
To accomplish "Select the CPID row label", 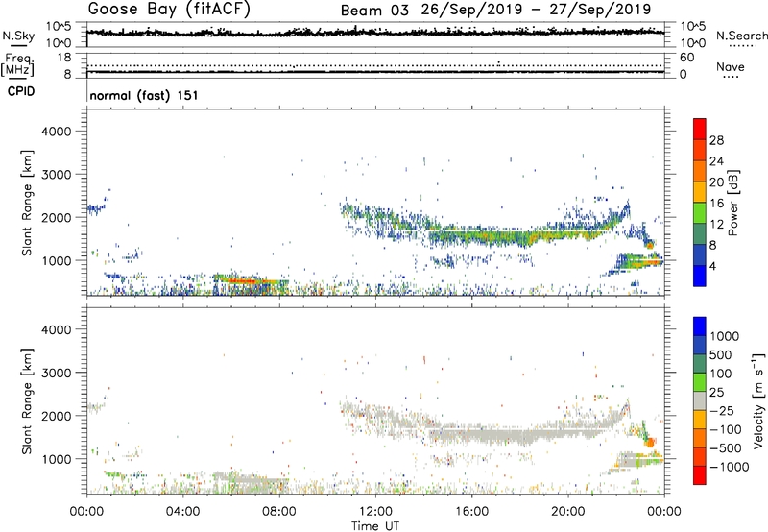I will (x=21, y=91).
